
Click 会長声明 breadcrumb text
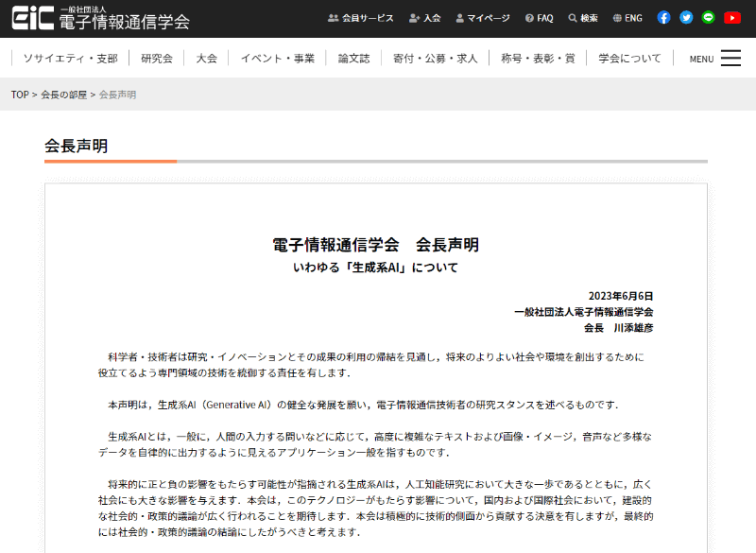coord(117,95)
